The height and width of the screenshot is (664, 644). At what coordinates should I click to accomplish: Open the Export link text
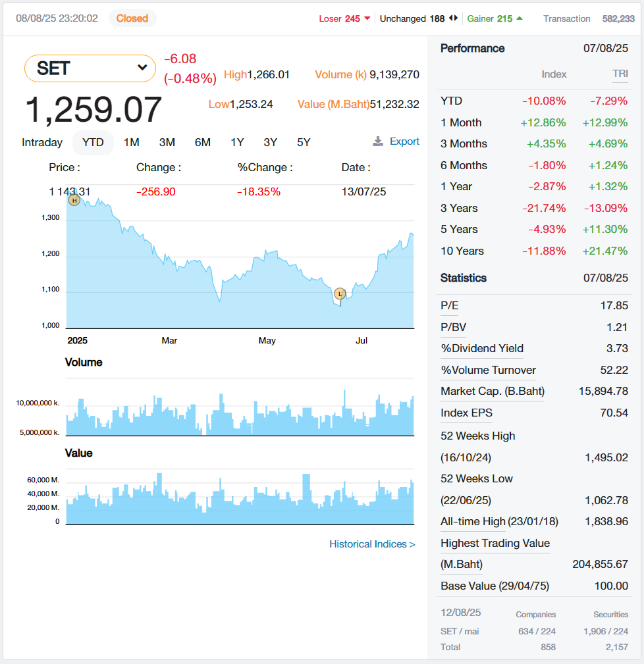404,141
